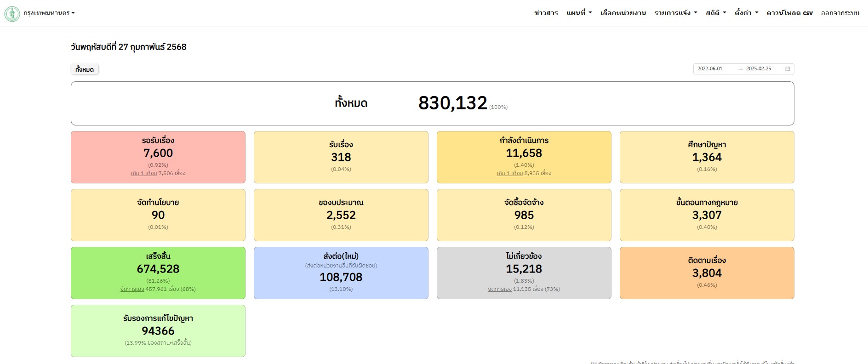
Task: Expand the รายการแจ้ง dropdown menu
Action: coord(675,13)
